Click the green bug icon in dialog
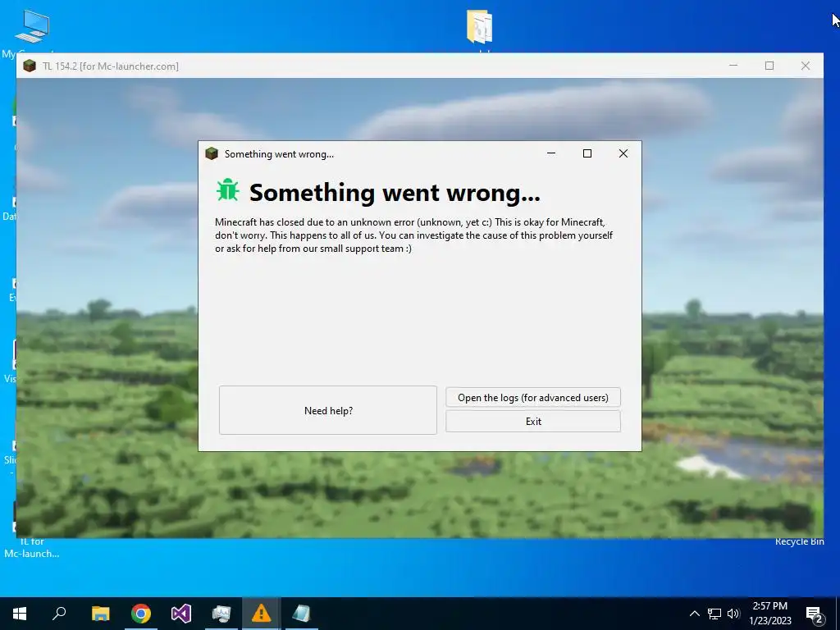The height and width of the screenshot is (630, 840). (x=228, y=189)
